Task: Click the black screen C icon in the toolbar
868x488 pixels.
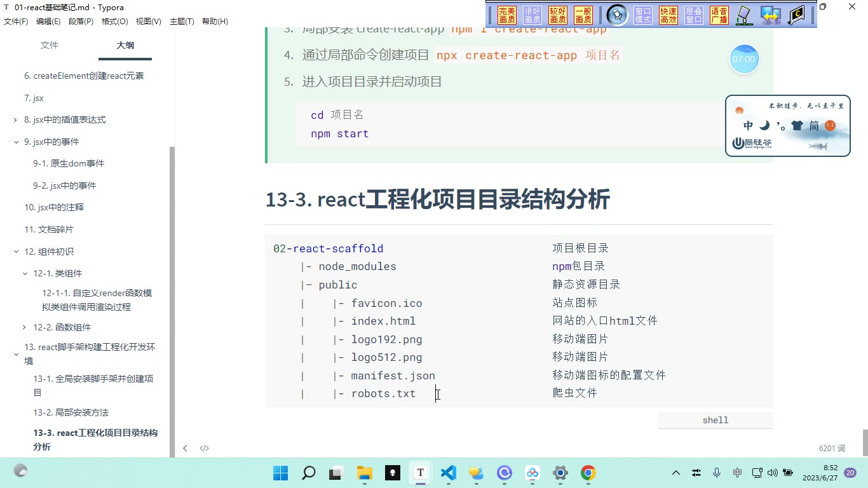Action: 796,15
